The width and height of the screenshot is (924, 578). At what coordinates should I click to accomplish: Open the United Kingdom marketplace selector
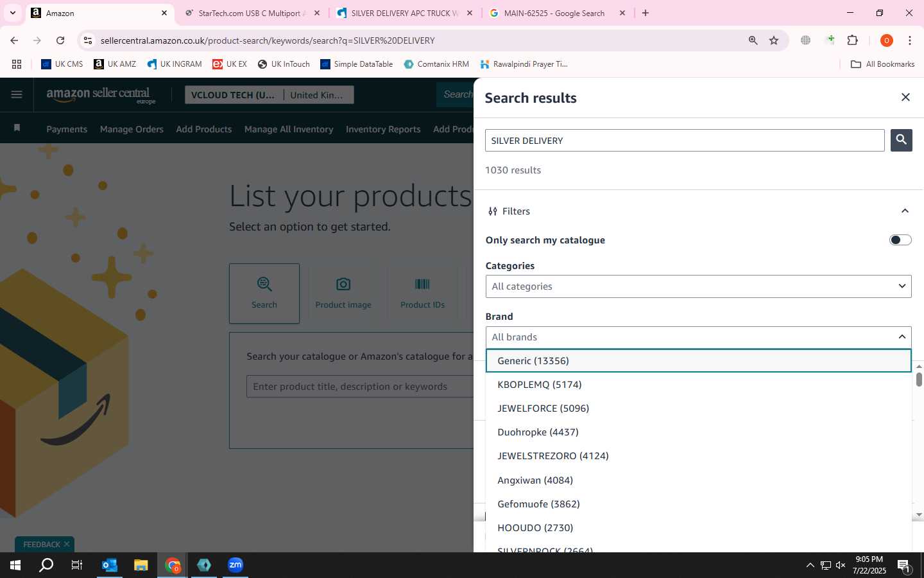click(319, 95)
